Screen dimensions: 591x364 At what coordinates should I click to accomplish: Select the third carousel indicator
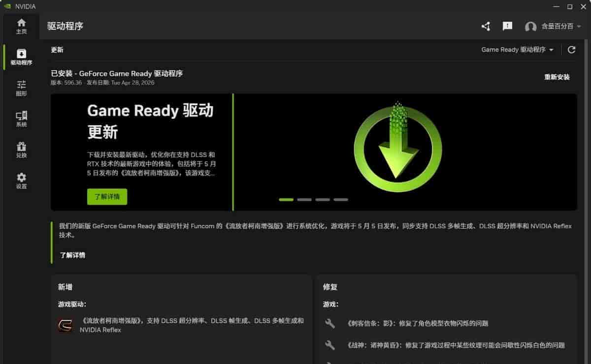[323, 200]
